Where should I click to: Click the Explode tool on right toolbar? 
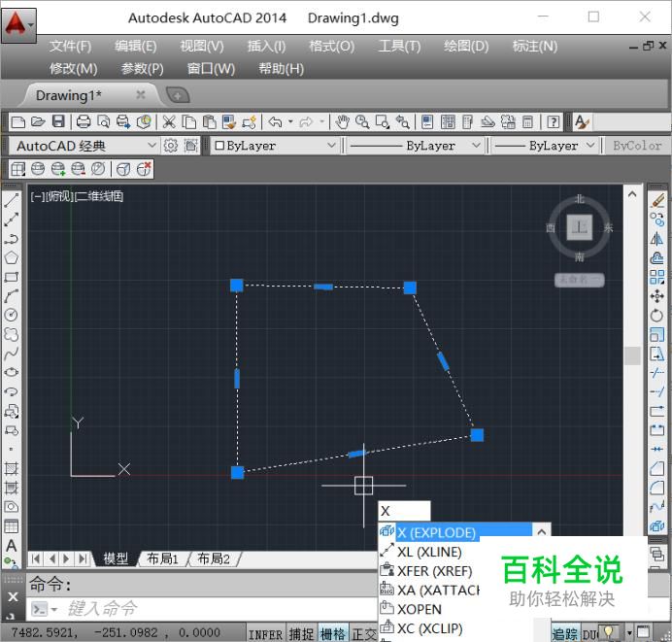pos(657,525)
